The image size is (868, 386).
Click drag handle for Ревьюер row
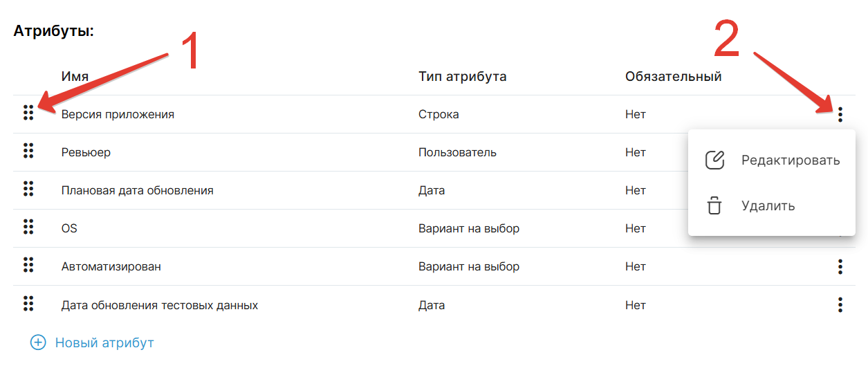pyautogui.click(x=28, y=151)
